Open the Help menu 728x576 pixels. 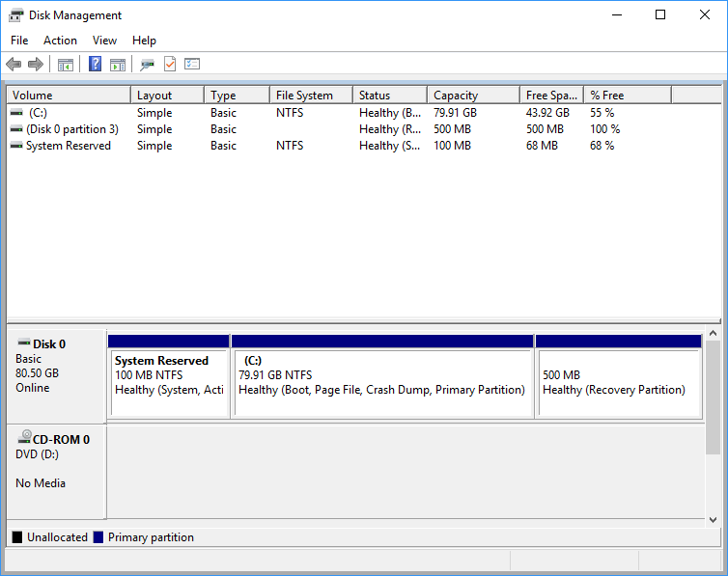[144, 41]
